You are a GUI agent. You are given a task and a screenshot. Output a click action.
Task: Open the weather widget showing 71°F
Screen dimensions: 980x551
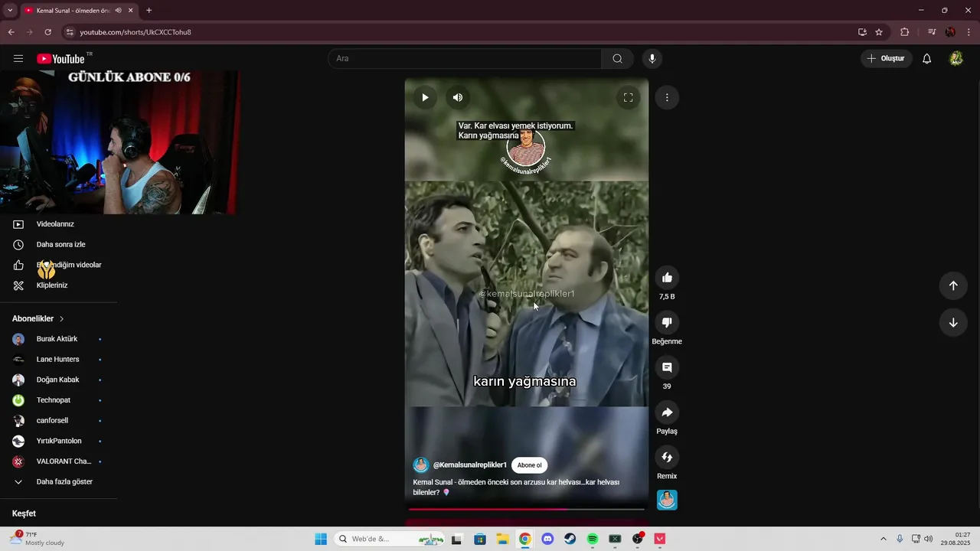[37, 539]
